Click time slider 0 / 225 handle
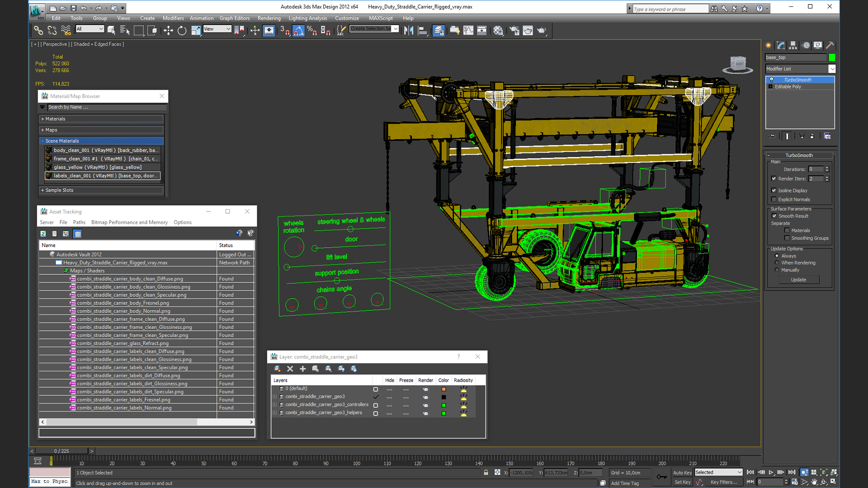This screenshot has height=488, width=868. click(61, 451)
